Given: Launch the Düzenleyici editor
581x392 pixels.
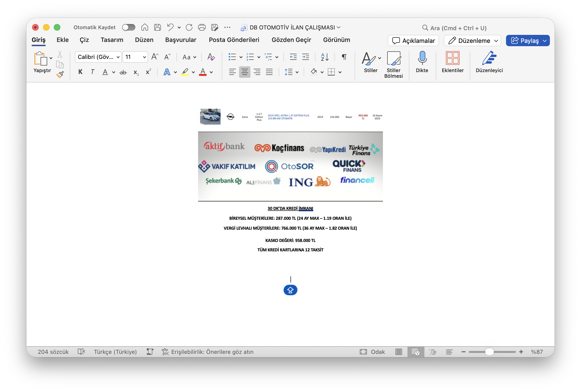Looking at the screenshot, I should tap(489, 62).
